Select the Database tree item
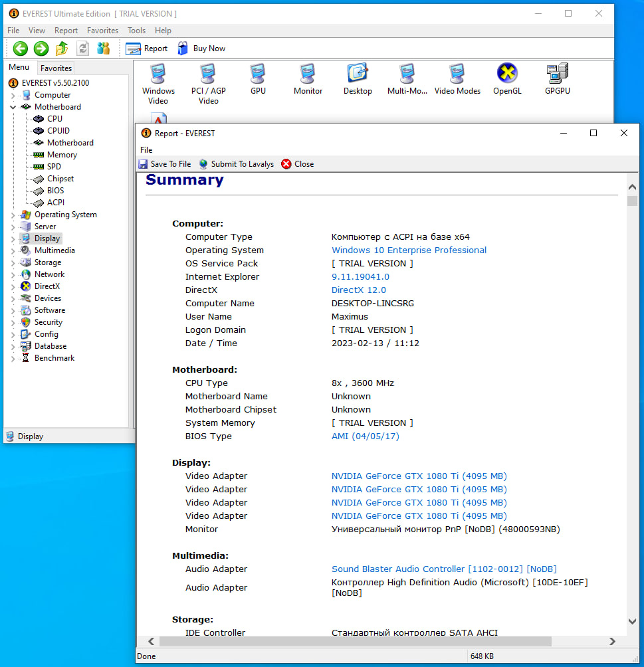 51,346
